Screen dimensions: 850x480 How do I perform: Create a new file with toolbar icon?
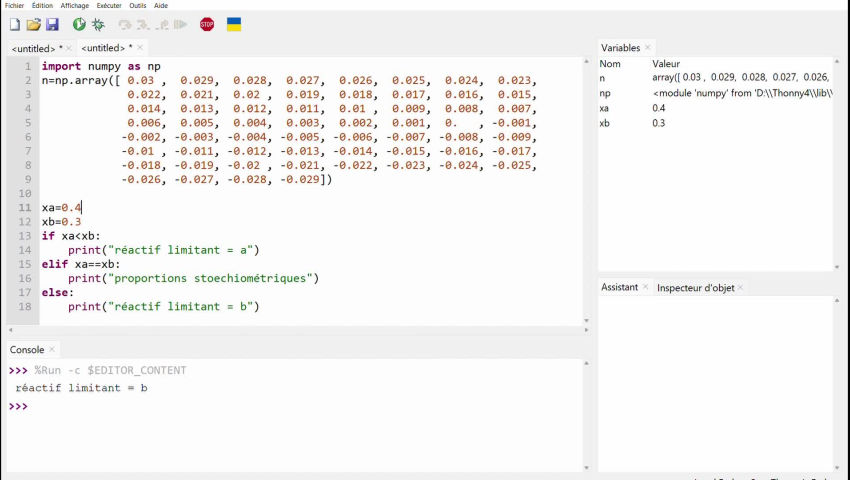[x=14, y=24]
